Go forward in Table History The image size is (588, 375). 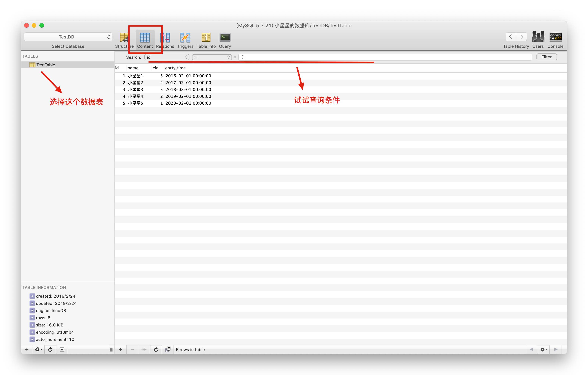521,37
